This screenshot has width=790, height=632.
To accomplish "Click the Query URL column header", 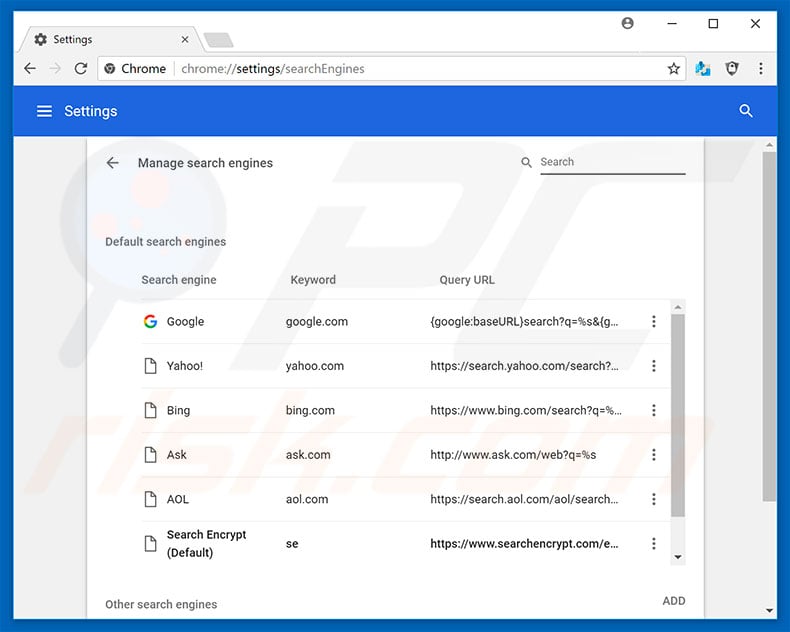I will (467, 280).
